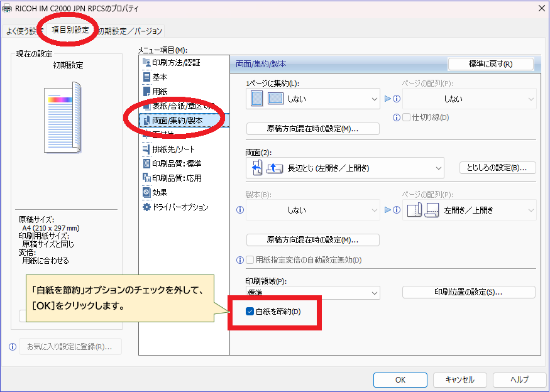Screen dimensions: 550x392
Task: Open the 両面 長辺とじ dropdown
Action: (x=344, y=168)
